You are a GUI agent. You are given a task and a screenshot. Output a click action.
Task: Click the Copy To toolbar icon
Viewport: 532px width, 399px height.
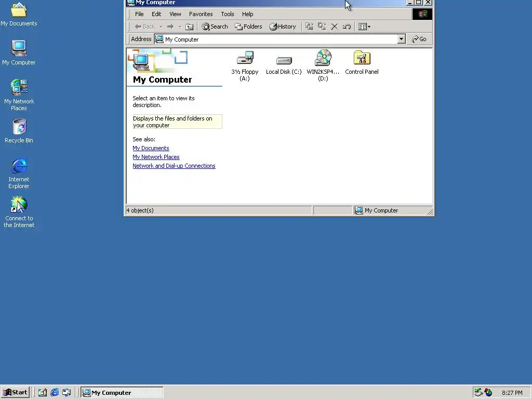tap(322, 26)
